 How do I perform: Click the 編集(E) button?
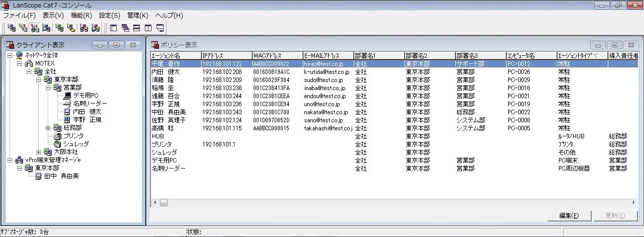[569, 216]
